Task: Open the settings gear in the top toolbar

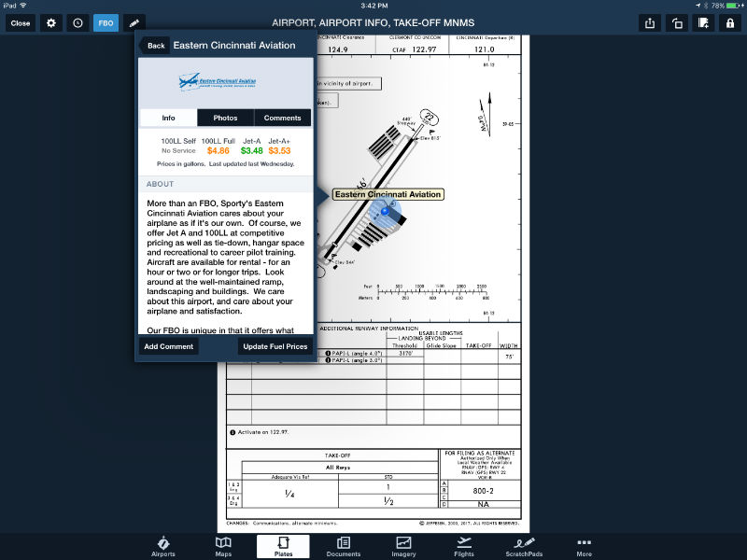Action: tap(51, 22)
